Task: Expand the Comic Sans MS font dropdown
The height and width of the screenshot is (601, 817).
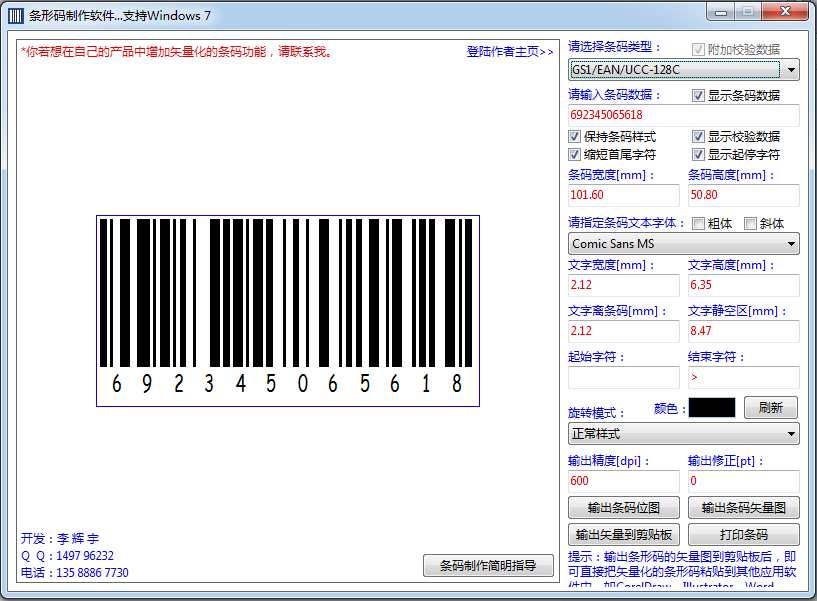Action: tap(683, 243)
